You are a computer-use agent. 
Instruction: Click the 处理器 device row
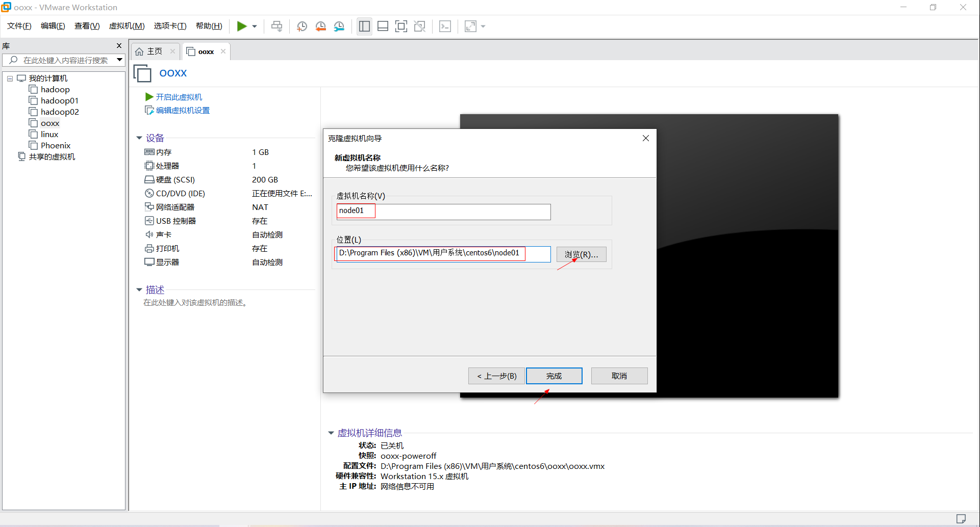pyautogui.click(x=229, y=166)
